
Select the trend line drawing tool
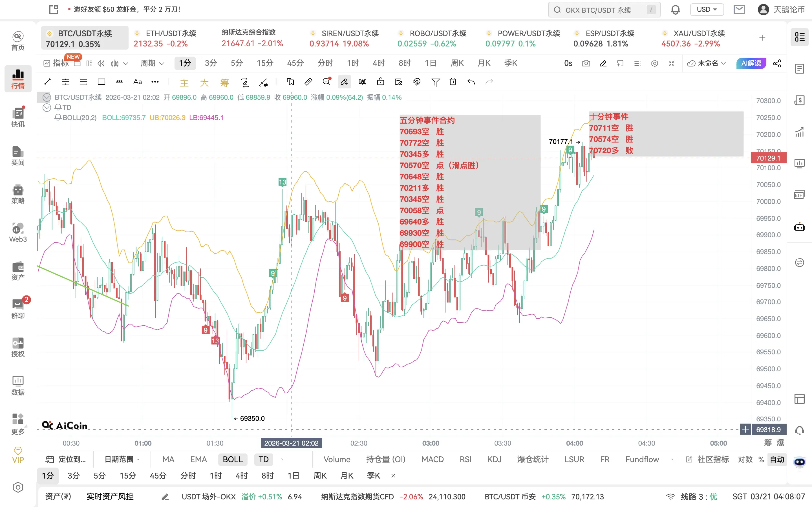click(x=47, y=81)
